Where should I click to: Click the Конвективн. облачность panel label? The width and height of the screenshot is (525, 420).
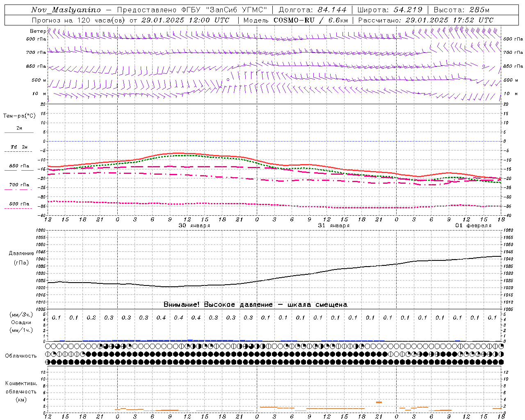pyautogui.click(x=21, y=388)
